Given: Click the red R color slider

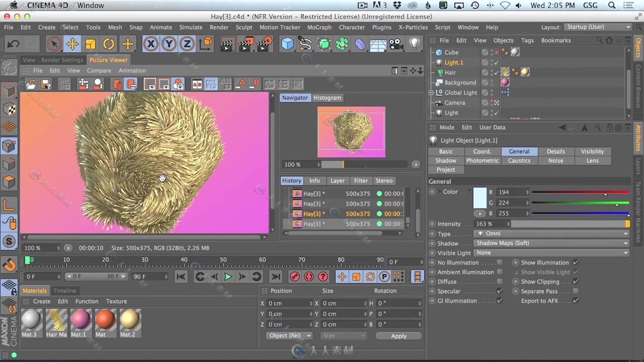Looking at the screenshot, I should click(580, 192).
